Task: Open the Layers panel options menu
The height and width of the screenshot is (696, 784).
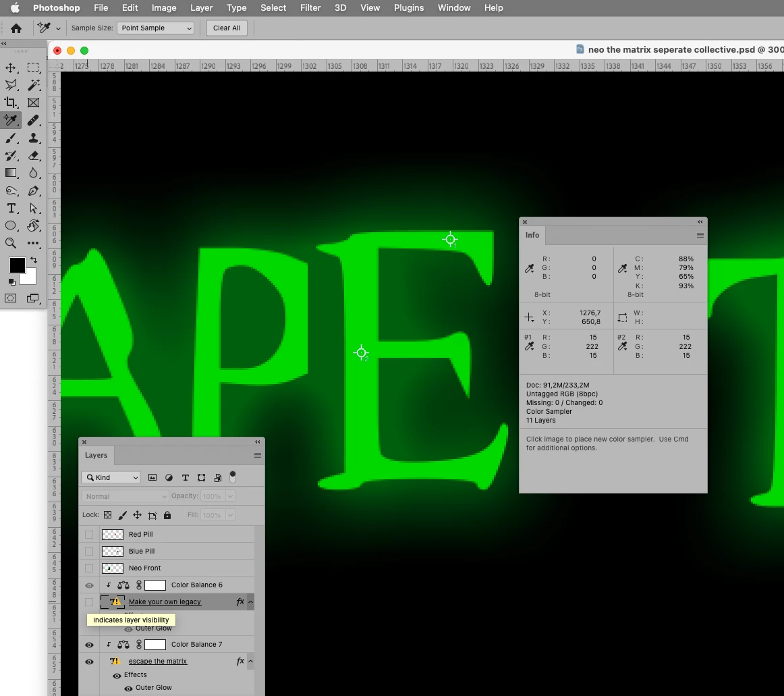Action: [x=258, y=455]
